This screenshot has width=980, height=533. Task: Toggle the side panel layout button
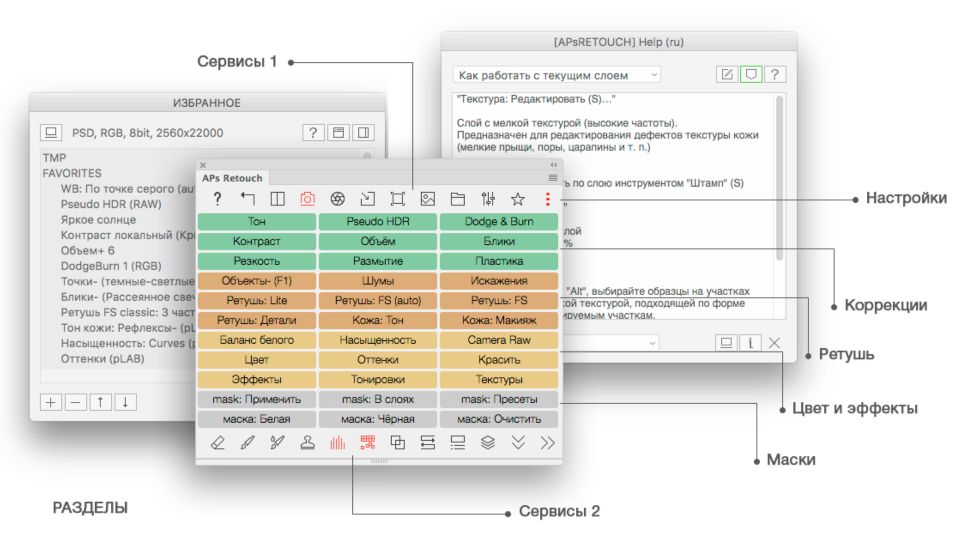(x=363, y=133)
